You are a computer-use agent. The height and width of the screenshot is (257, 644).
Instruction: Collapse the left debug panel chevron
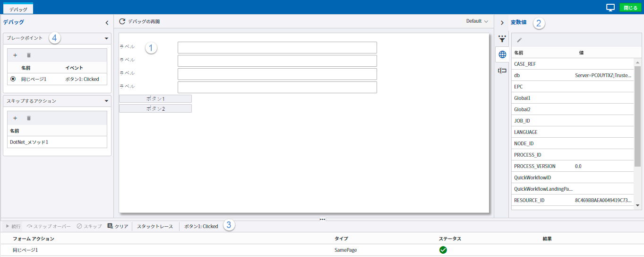pos(107,22)
